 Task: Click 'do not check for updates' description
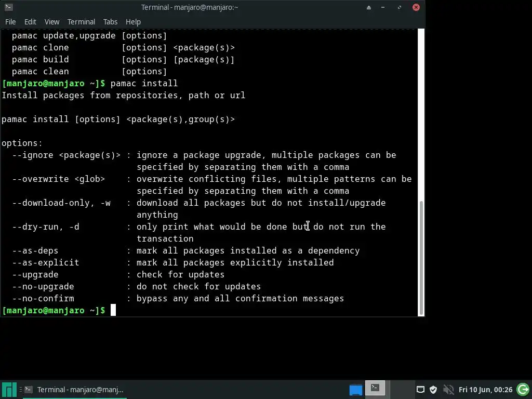(x=199, y=286)
